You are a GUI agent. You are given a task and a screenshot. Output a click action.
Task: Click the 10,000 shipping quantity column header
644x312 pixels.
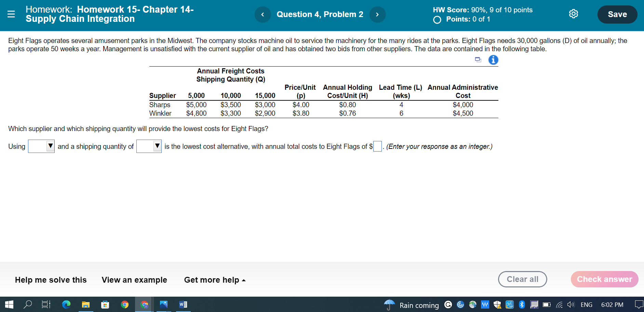coord(231,96)
